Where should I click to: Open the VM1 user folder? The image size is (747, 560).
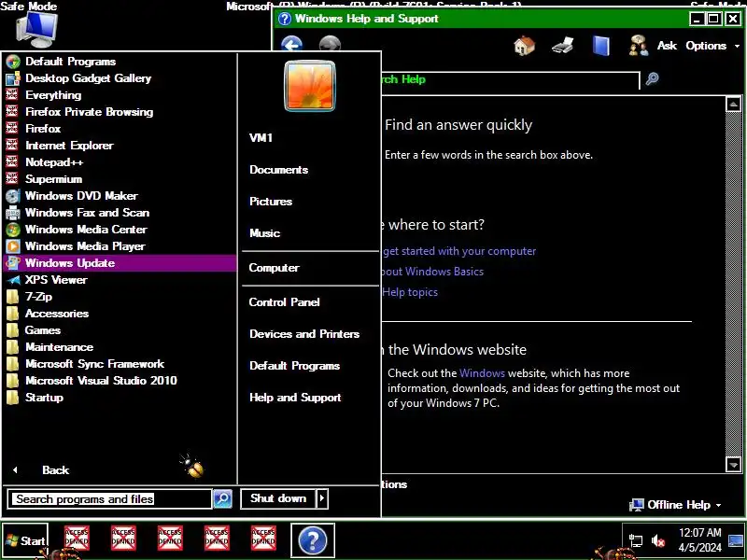[261, 138]
